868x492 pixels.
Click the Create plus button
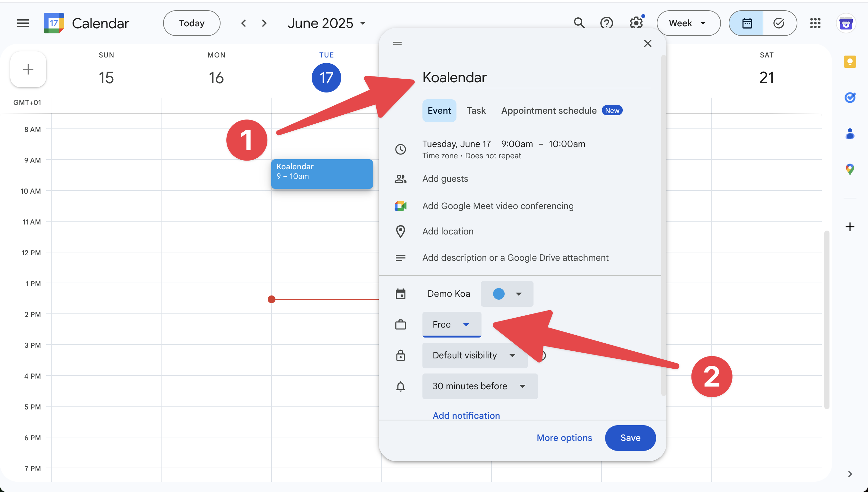[28, 70]
